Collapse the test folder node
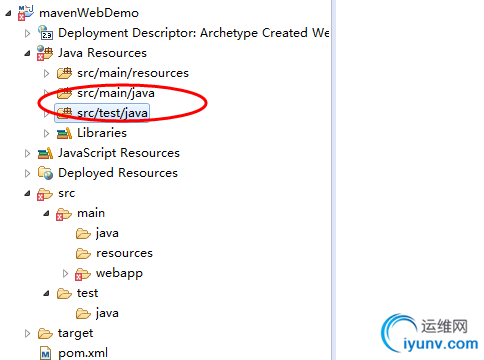 (46, 293)
